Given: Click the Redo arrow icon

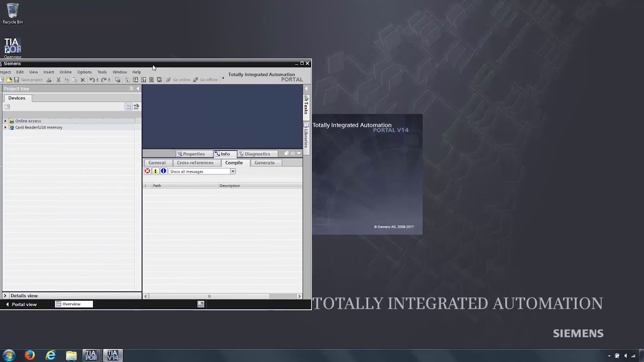Looking at the screenshot, I should (104, 79).
